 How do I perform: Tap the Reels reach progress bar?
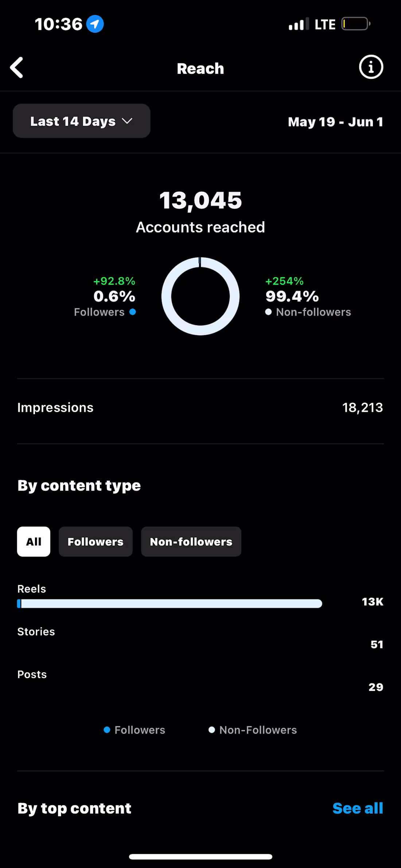pyautogui.click(x=170, y=604)
